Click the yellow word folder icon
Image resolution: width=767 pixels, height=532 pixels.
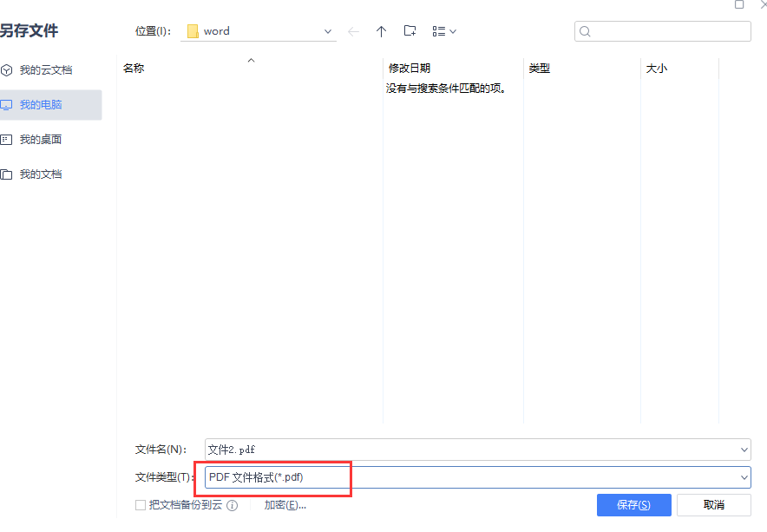pos(193,31)
